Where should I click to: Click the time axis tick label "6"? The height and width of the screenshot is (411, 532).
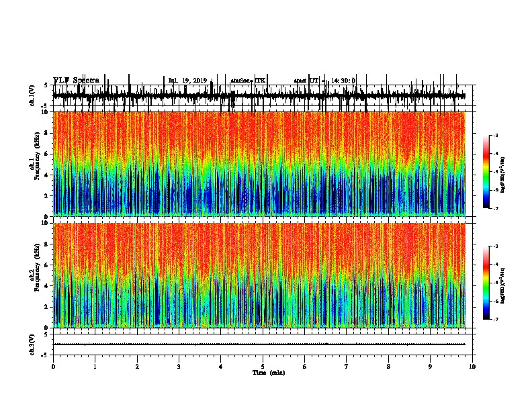[305, 367]
